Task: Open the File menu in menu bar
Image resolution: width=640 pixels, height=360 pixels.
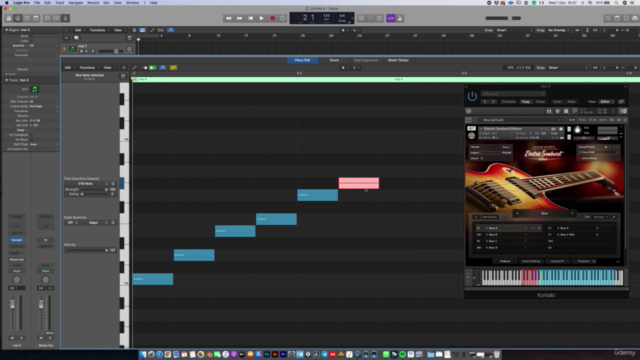Action: [x=37, y=3]
